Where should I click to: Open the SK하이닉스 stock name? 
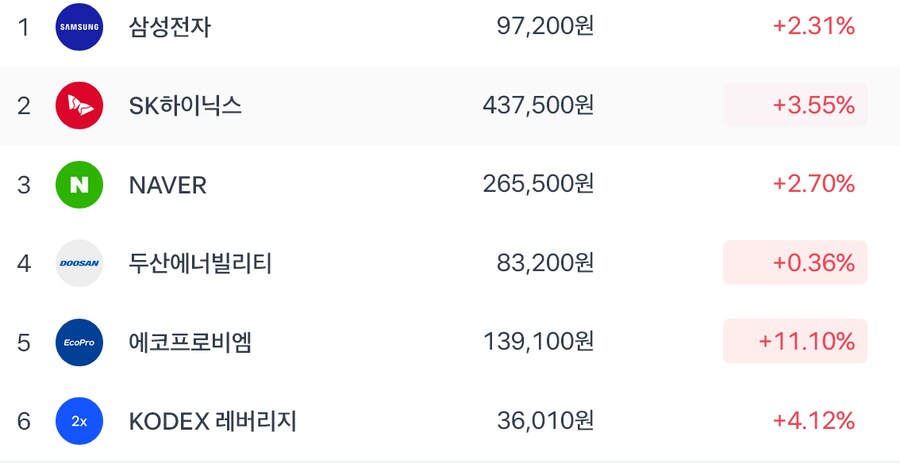[x=186, y=105]
